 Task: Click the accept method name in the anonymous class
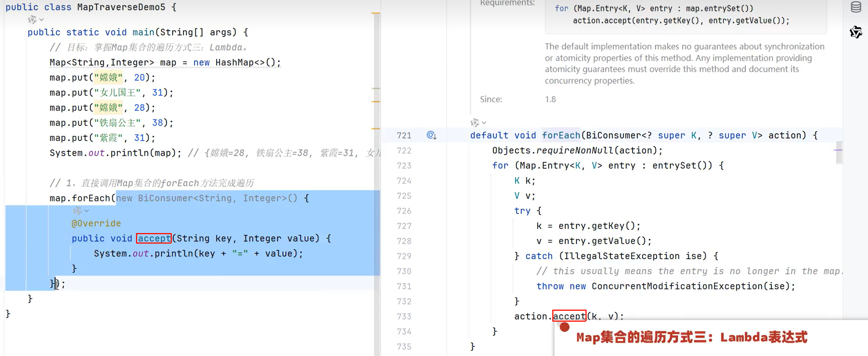[154, 238]
